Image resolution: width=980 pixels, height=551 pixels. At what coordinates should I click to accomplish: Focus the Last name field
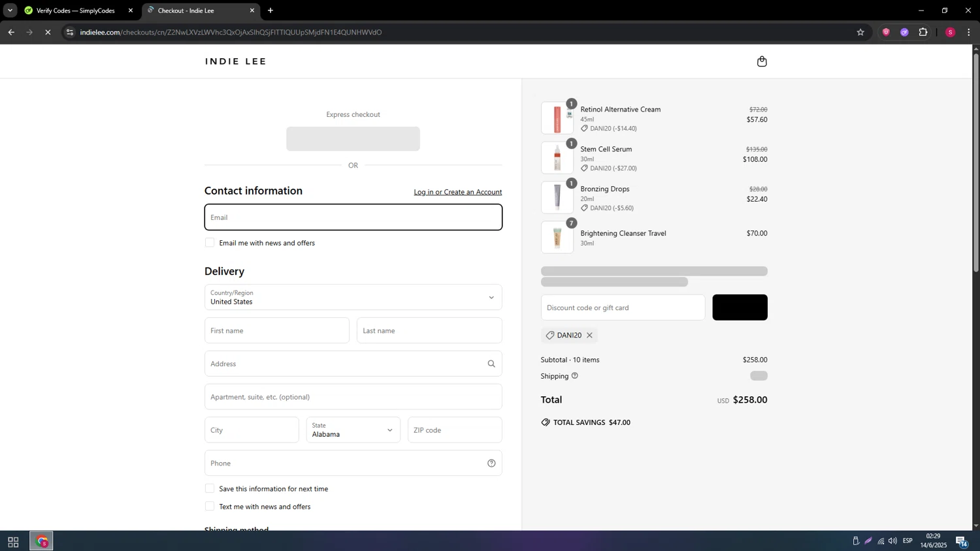point(429,330)
